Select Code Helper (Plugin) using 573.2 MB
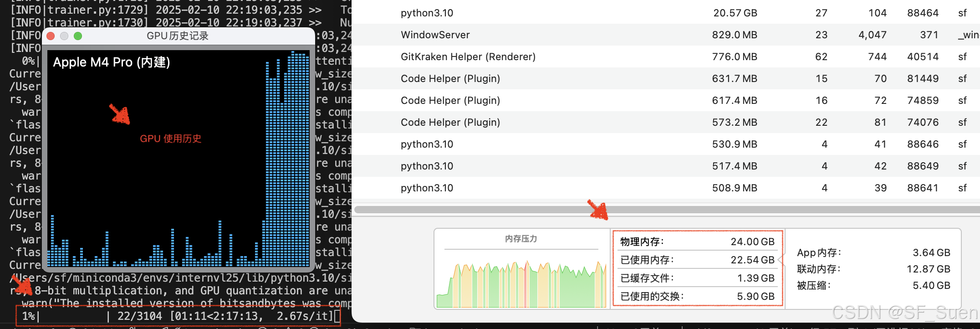Screen dimensions: 980x329 pos(666,122)
